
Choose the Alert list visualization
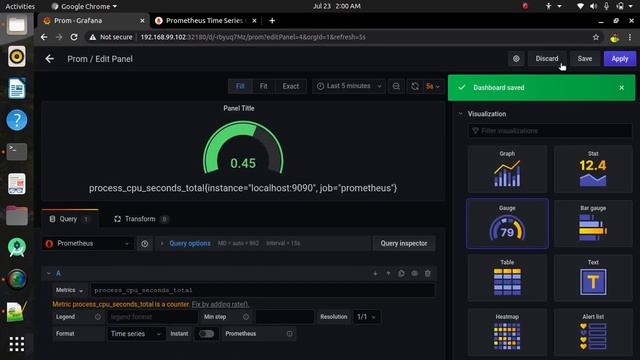[593, 332]
